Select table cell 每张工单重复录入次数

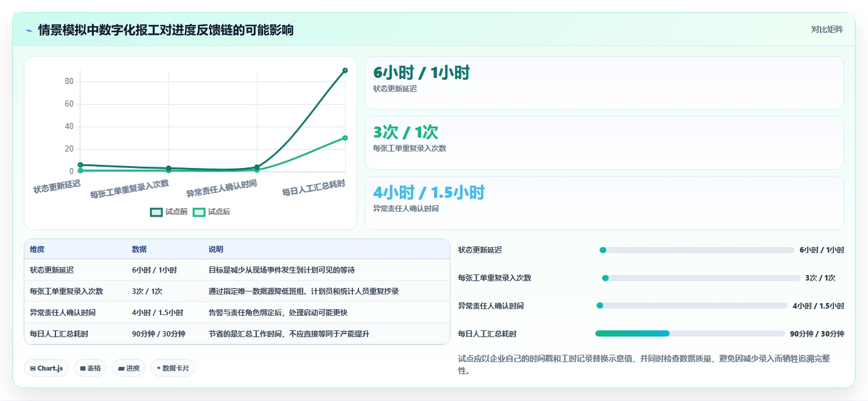pos(66,291)
